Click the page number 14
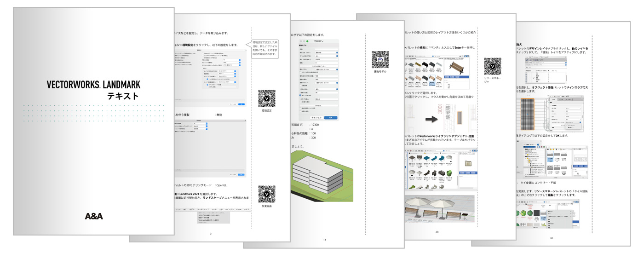The height and width of the screenshot is (253, 644). click(324, 240)
